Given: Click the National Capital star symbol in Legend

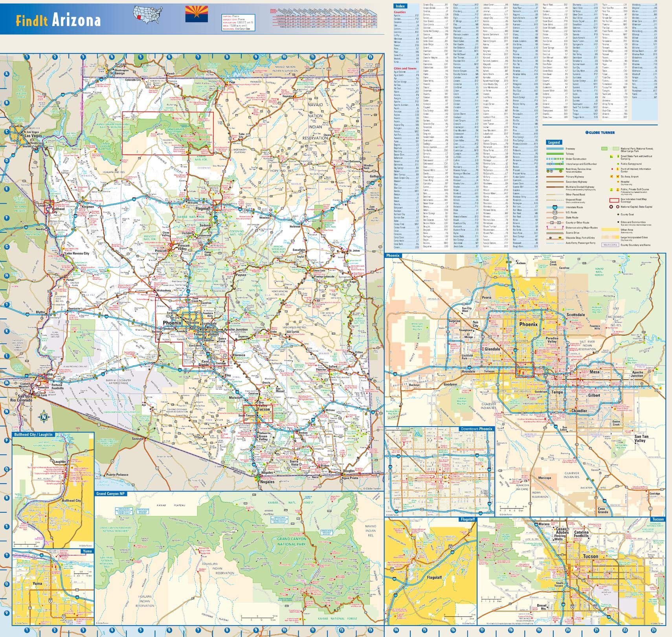Looking at the screenshot, I should (x=611, y=207).
